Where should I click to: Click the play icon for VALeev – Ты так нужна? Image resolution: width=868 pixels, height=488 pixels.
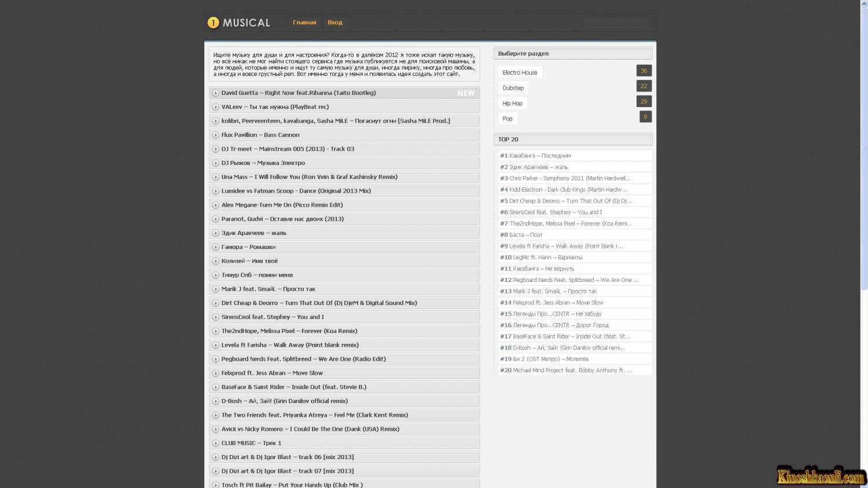tap(215, 107)
